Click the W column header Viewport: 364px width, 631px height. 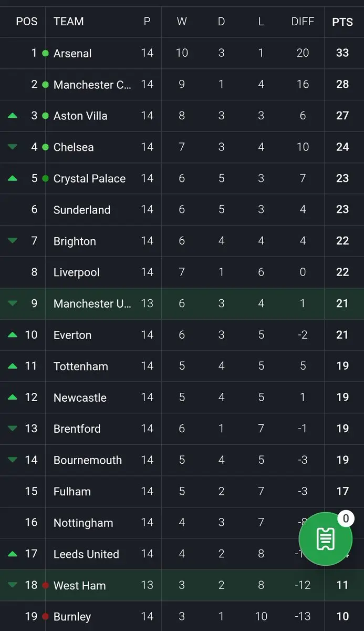(182, 22)
